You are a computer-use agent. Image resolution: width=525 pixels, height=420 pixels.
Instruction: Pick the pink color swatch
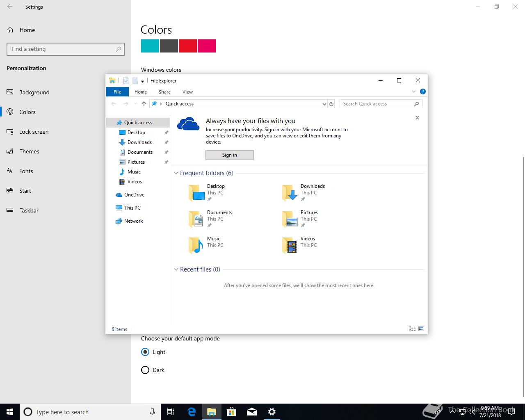point(207,46)
